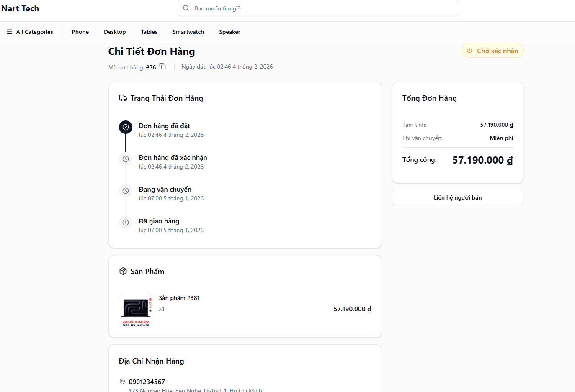The image size is (575, 392).
Task: Click the clock icon inside the Chờ xác nhận badge
Action: click(469, 50)
